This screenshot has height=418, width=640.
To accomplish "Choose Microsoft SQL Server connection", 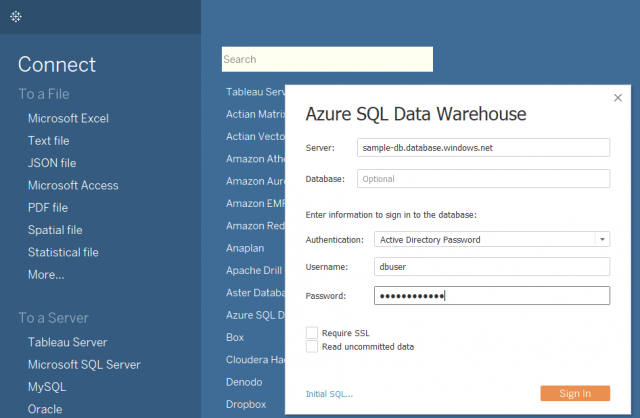I will [x=84, y=365].
